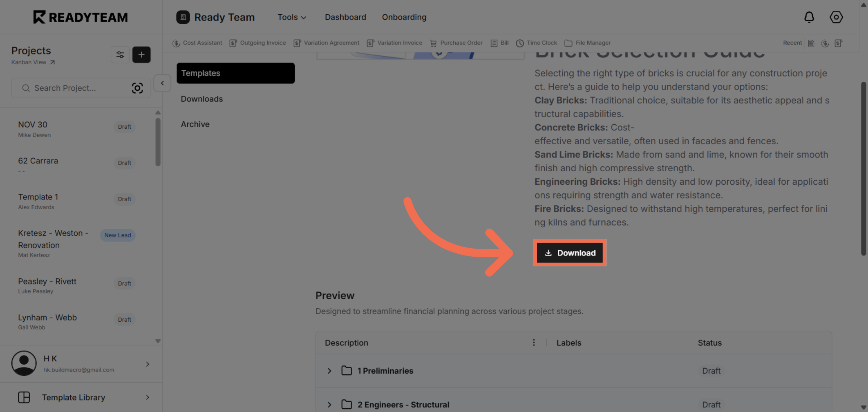Open Cost Assistant tool
This screenshot has width=868, height=412.
click(x=197, y=43)
